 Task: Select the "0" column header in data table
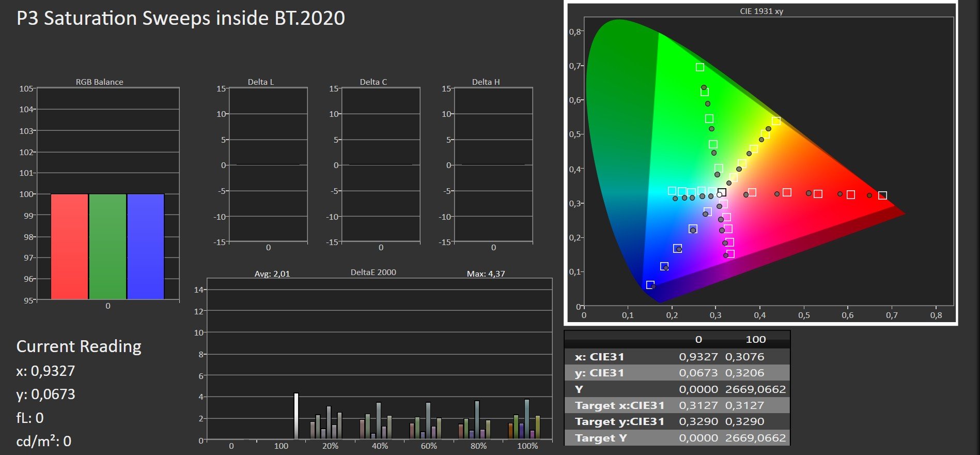click(x=698, y=340)
